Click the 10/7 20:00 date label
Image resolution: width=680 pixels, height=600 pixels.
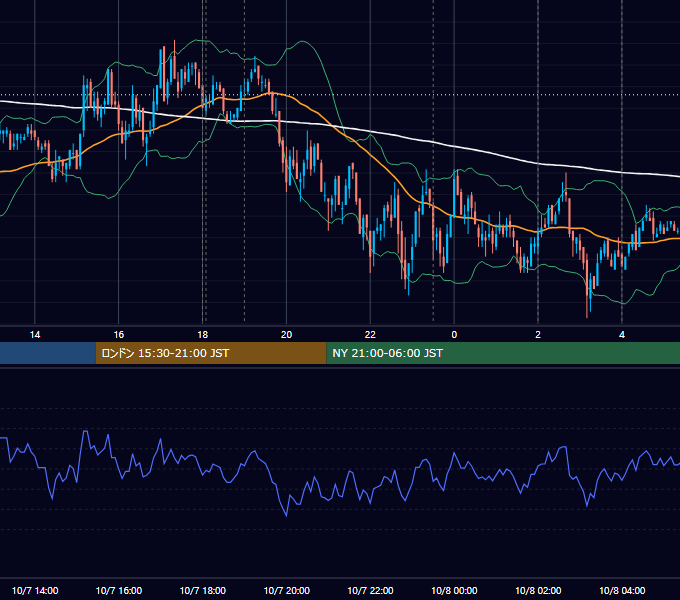[287, 590]
